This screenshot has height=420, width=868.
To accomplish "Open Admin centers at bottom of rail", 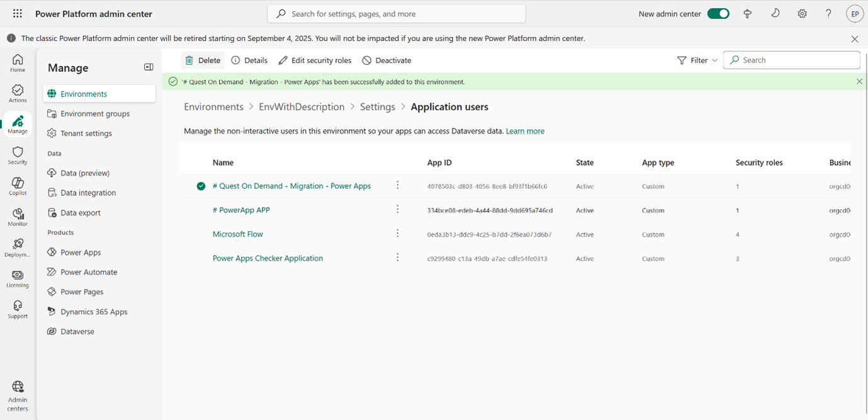I will (18, 395).
